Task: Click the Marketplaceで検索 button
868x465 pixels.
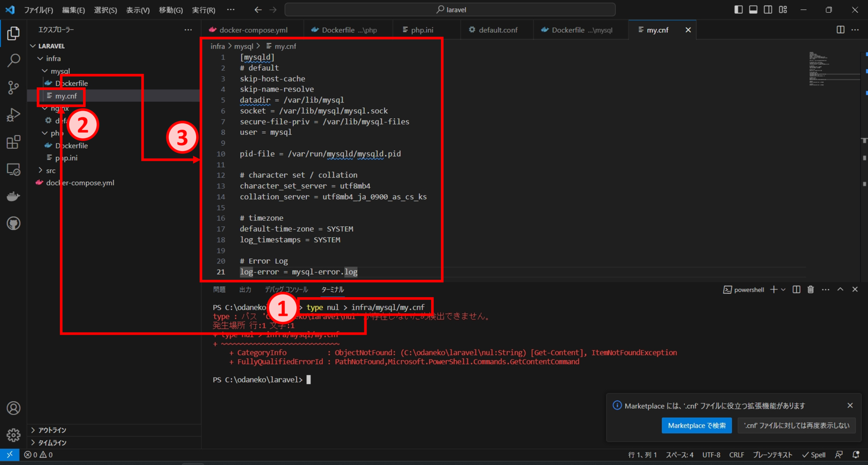Action: tap(696, 425)
